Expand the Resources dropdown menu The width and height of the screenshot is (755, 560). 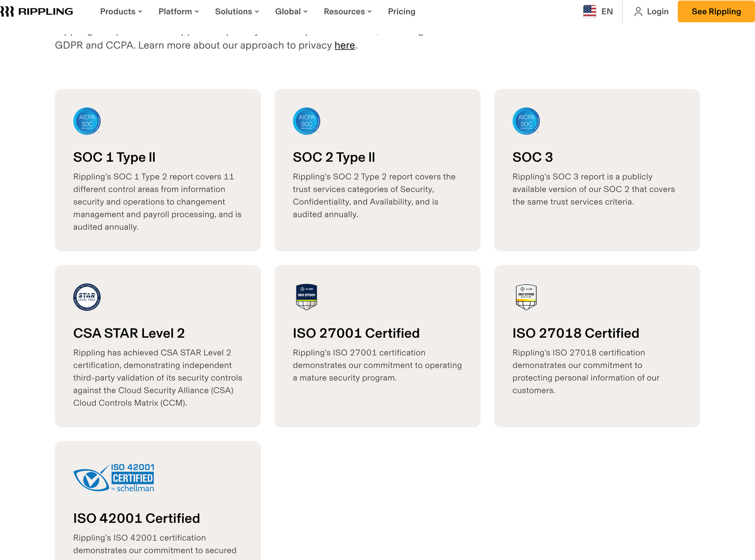click(x=348, y=11)
